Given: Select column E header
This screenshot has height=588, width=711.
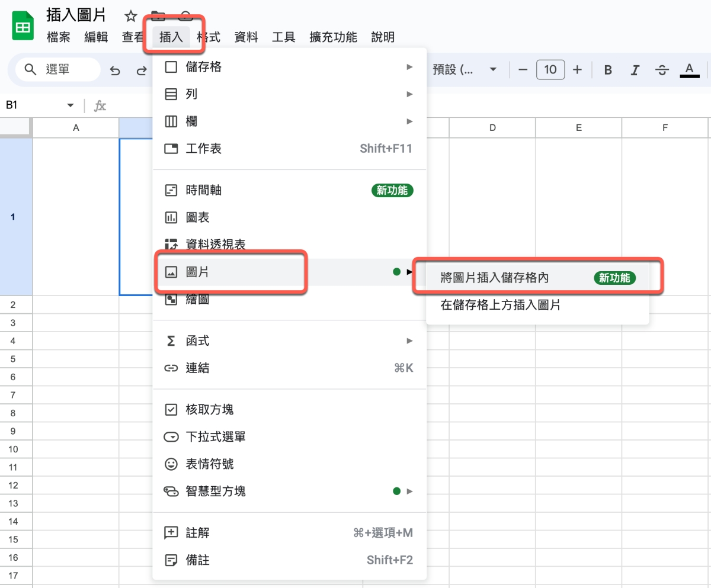Looking at the screenshot, I should point(579,127).
